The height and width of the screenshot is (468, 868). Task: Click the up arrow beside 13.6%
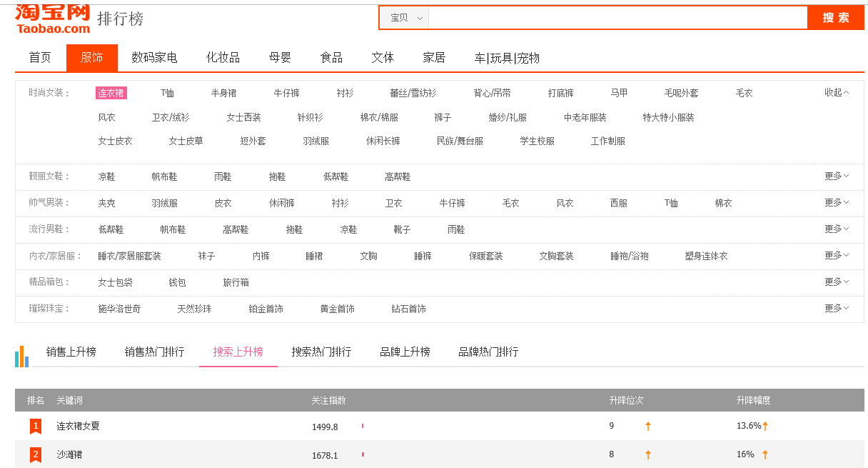pos(765,426)
